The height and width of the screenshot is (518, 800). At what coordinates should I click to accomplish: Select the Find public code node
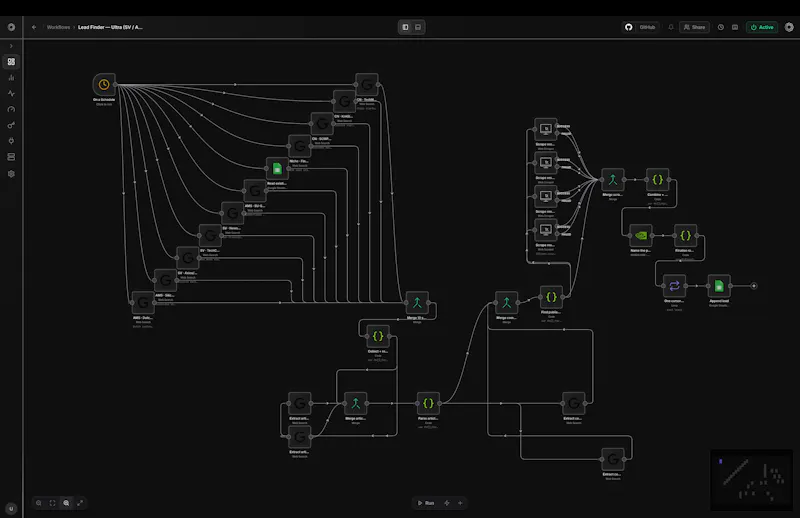tap(551, 297)
